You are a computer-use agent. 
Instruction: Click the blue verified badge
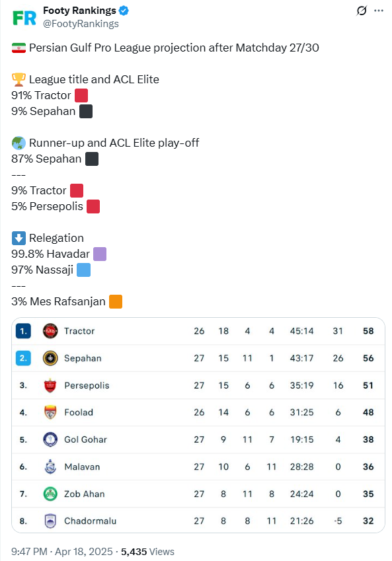124,11
